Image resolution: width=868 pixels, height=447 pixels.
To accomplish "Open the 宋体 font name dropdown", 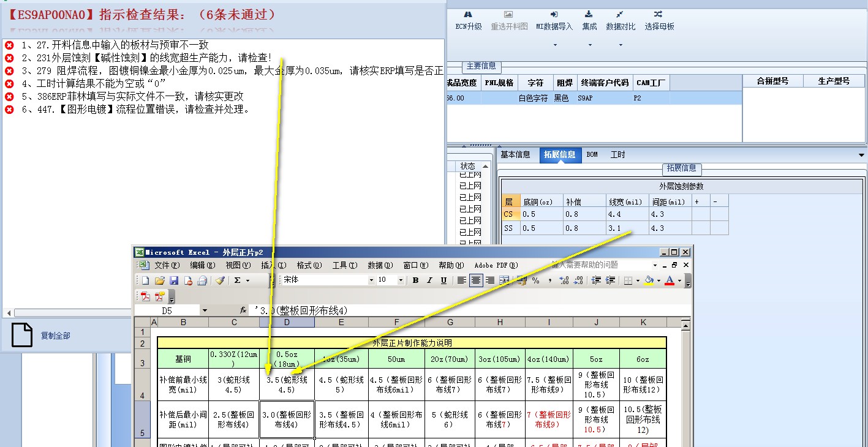I will 371,280.
